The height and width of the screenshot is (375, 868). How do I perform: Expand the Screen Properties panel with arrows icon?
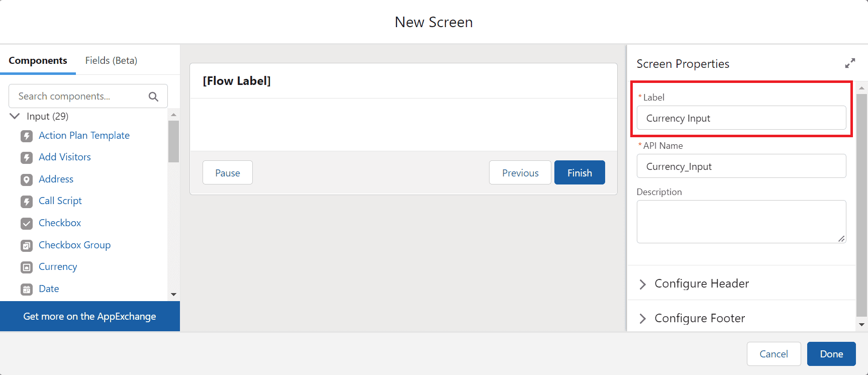(x=850, y=63)
